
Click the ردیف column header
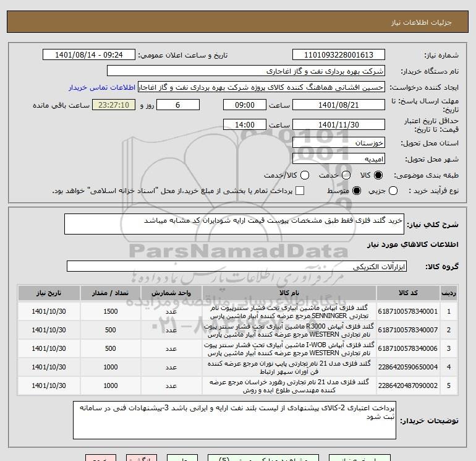tap(449, 293)
